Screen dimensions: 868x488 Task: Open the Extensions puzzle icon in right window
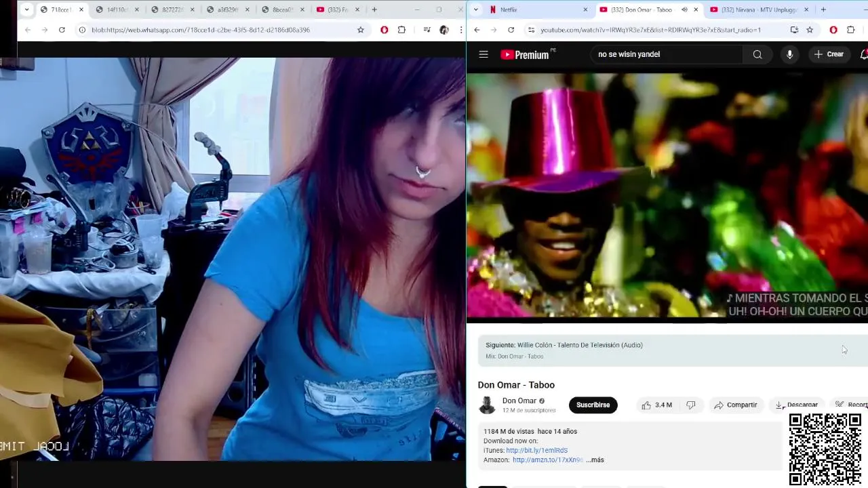tap(851, 30)
